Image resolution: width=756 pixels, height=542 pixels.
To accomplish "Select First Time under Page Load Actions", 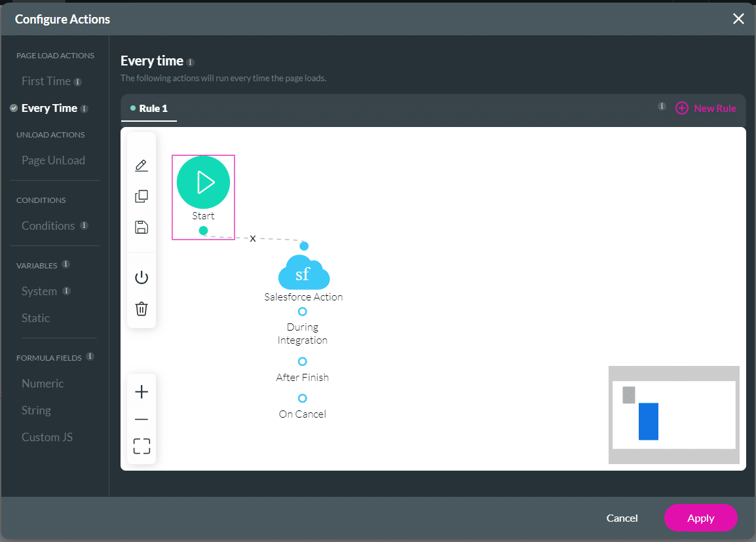I will [x=47, y=81].
